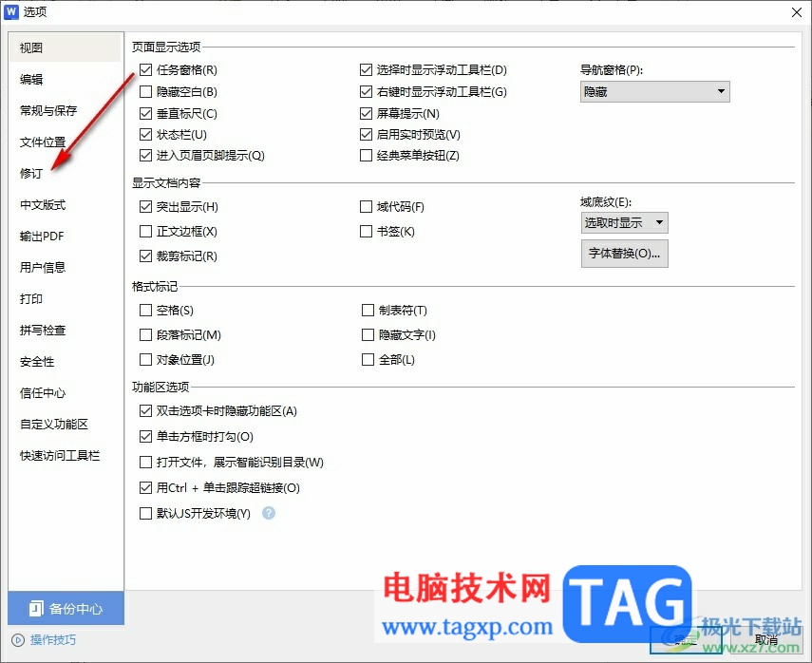This screenshot has height=663, width=812.
Task: Select the 修订 category
Action: (x=66, y=174)
